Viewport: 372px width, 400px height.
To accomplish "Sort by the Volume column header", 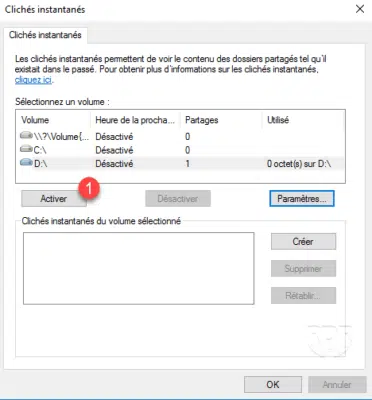I will click(53, 120).
